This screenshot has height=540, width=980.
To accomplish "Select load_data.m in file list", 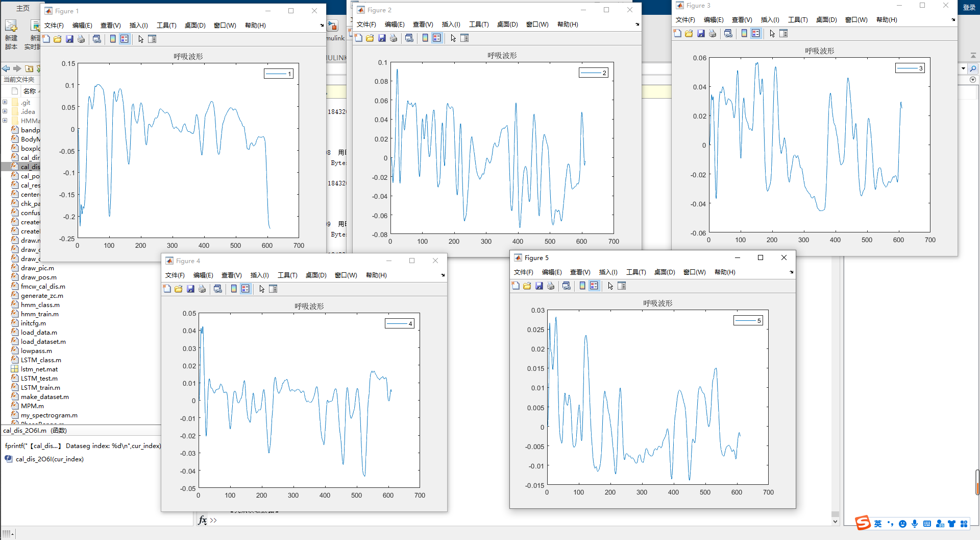I will click(39, 333).
